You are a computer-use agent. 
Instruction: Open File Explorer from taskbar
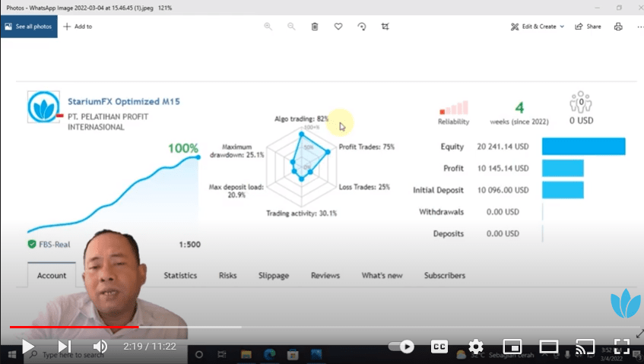pos(246,355)
